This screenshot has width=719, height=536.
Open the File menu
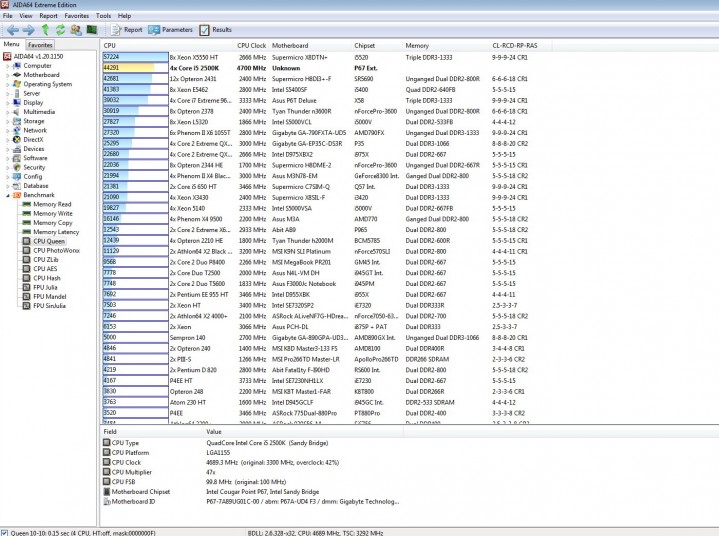(7, 16)
